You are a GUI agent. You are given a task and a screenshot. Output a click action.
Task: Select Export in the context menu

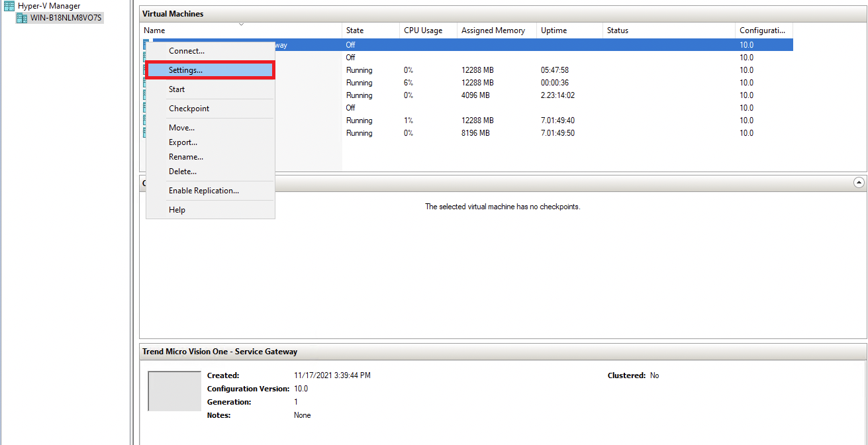182,142
